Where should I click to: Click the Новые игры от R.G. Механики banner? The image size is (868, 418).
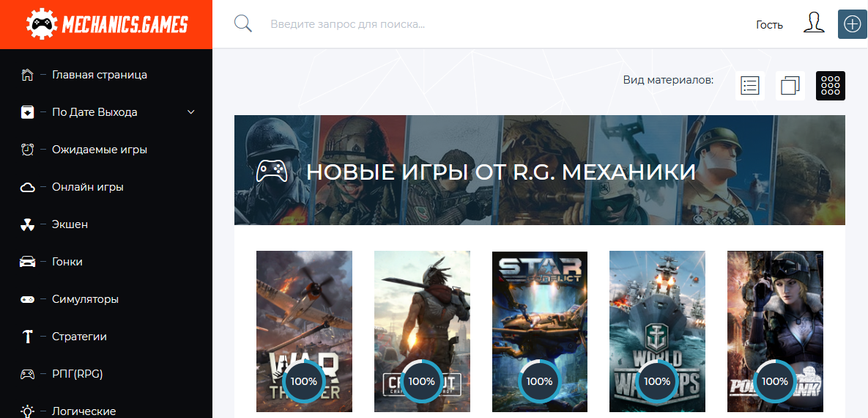(x=540, y=169)
